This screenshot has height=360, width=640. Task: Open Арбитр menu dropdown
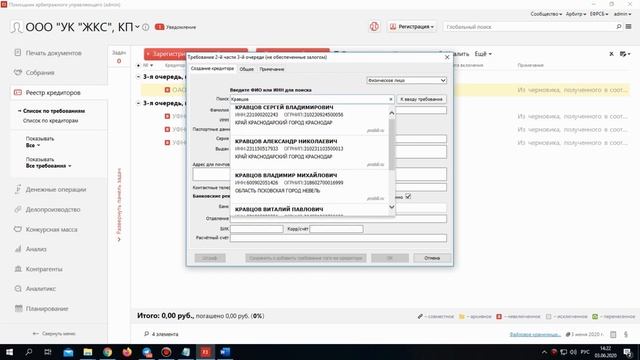click(x=576, y=14)
